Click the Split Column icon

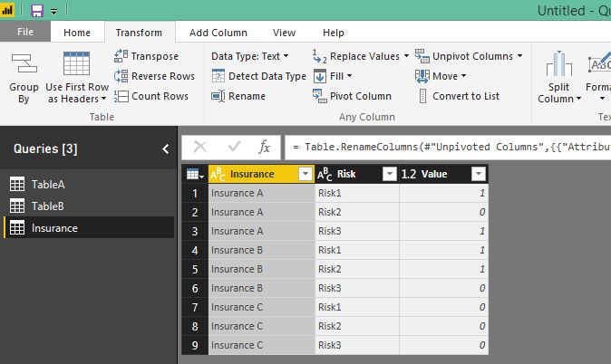pos(558,64)
